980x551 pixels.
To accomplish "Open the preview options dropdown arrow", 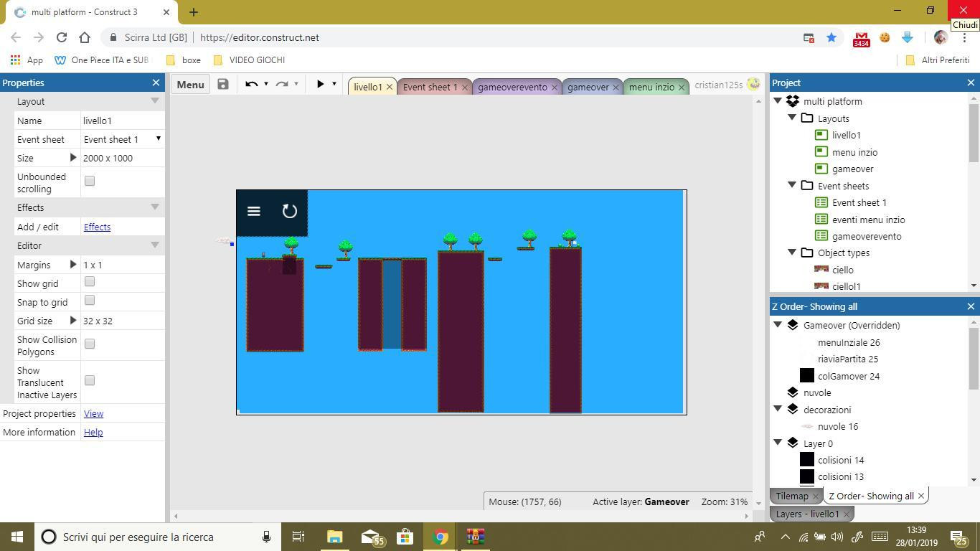I will [334, 84].
